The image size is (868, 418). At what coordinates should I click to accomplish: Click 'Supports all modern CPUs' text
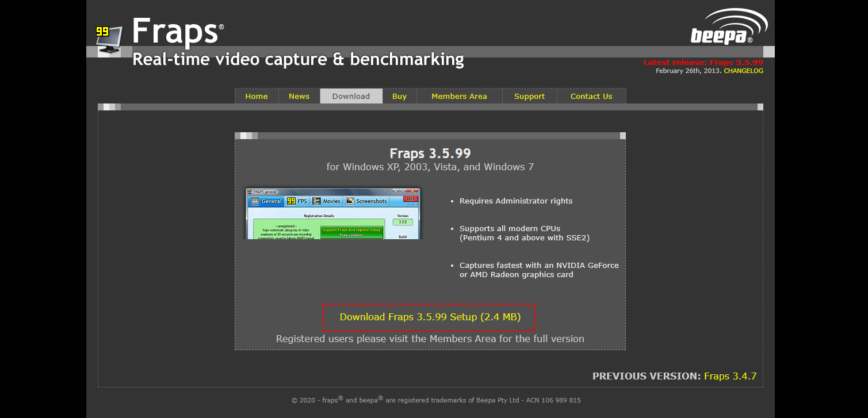[x=510, y=228]
